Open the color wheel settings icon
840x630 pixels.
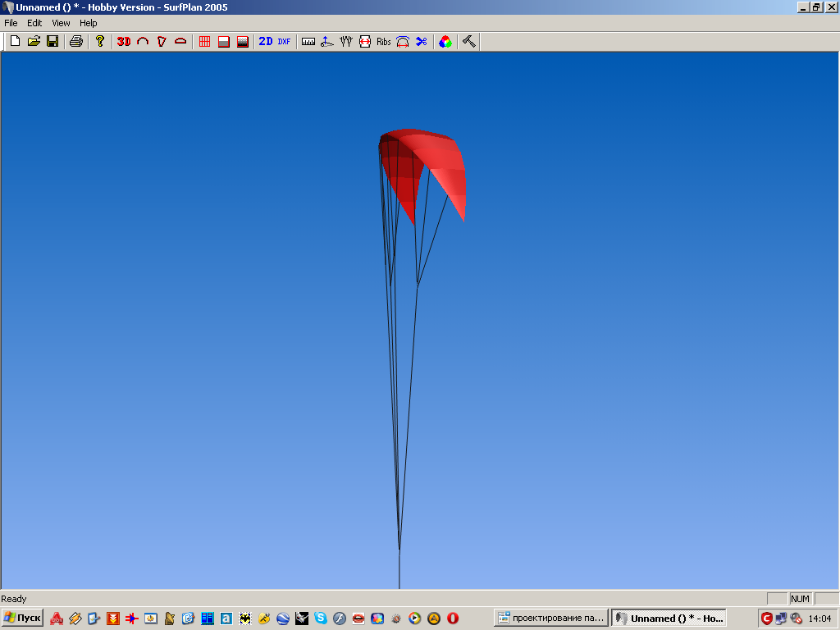coord(445,41)
